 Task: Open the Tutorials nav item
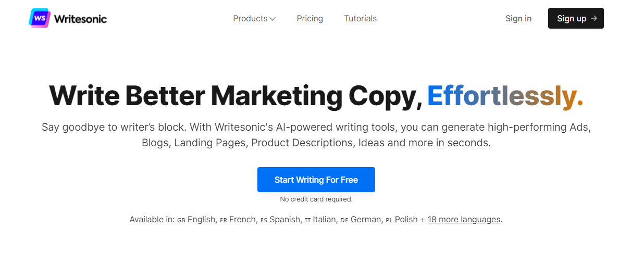click(360, 19)
